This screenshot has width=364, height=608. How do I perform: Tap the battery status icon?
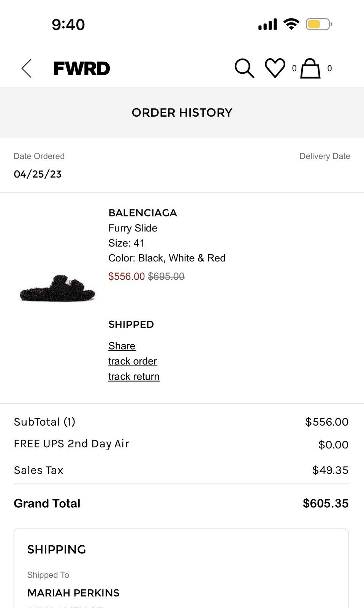[x=319, y=25]
